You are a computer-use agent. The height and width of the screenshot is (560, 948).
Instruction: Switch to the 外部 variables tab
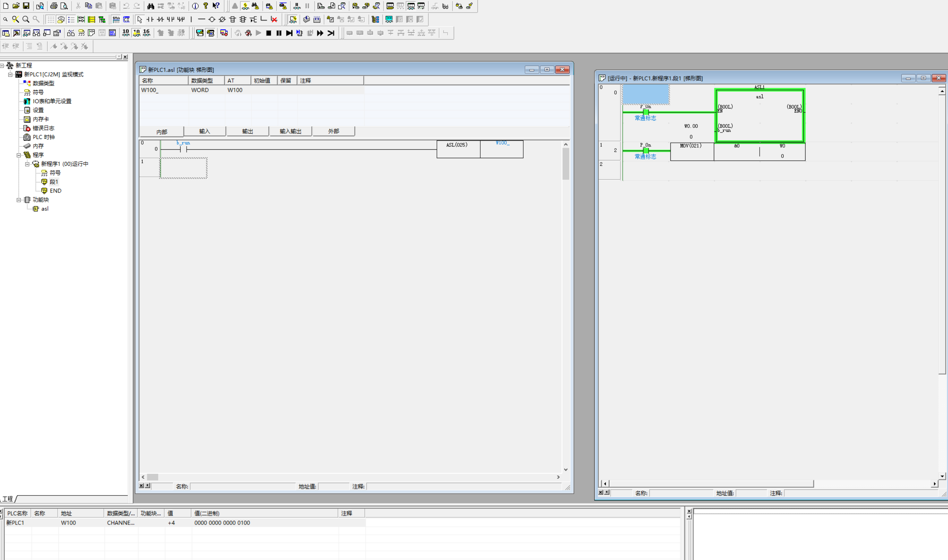coord(333,131)
